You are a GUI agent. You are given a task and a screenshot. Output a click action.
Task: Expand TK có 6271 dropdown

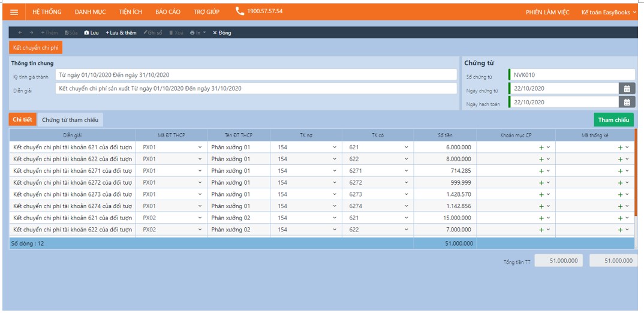coord(406,171)
